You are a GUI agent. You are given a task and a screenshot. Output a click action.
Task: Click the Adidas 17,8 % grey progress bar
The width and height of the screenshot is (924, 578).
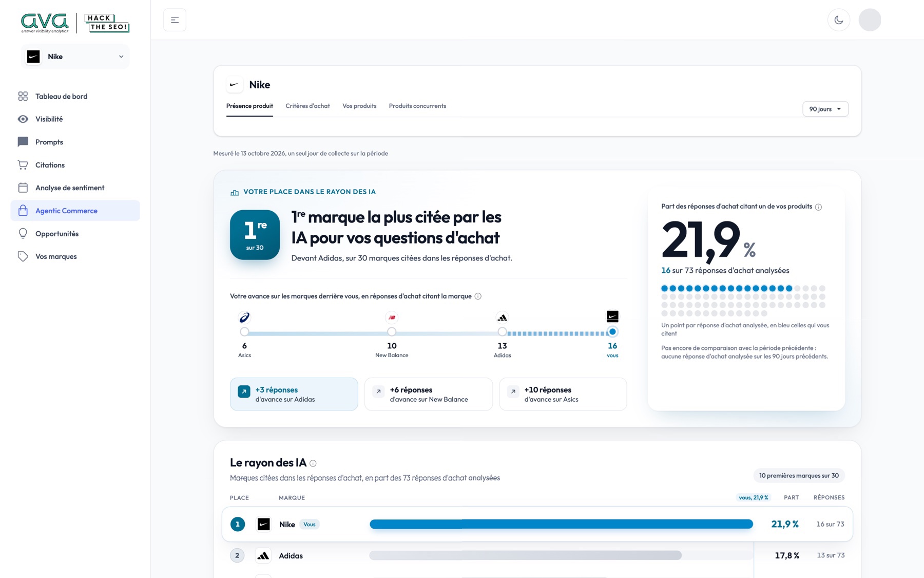(x=525, y=555)
